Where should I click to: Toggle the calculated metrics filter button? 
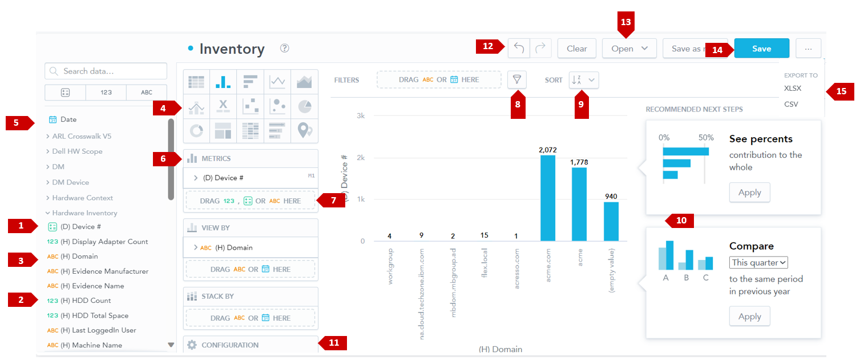[x=65, y=93]
